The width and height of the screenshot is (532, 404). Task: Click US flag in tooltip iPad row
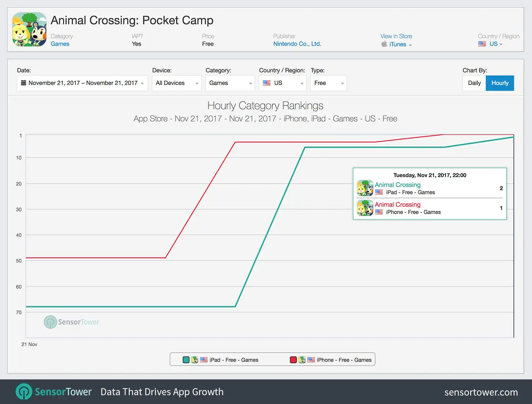click(379, 192)
